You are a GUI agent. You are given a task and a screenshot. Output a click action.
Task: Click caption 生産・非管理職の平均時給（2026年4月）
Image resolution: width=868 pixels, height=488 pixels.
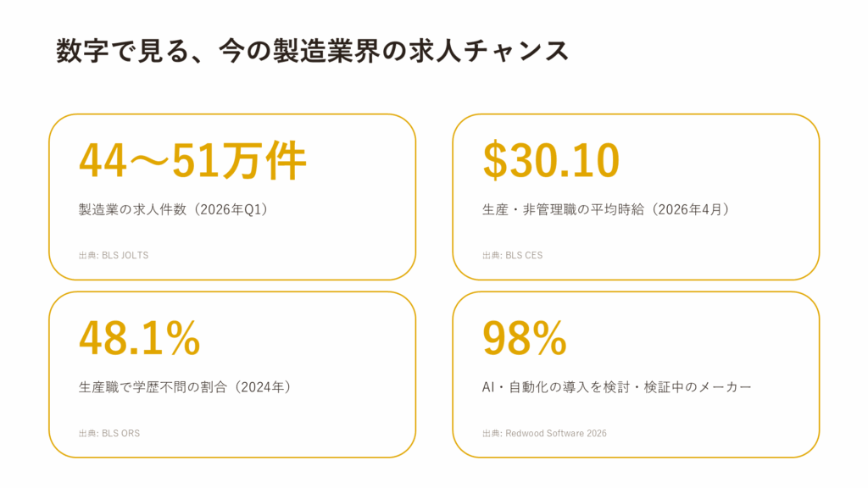click(607, 210)
